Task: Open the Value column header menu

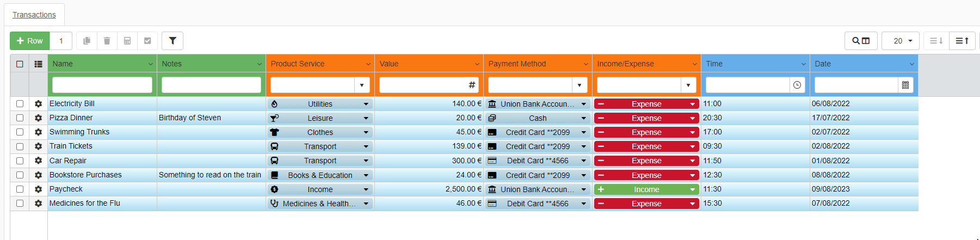Action: (477, 64)
